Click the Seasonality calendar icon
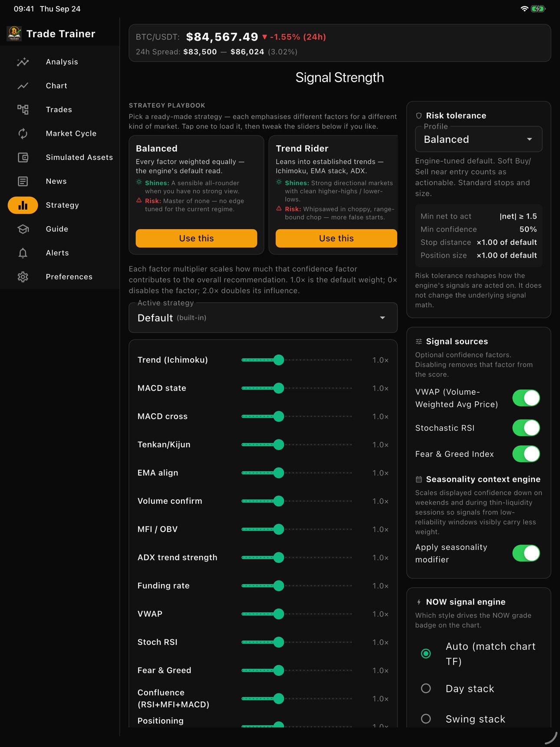This screenshot has height=747, width=560. pos(419,479)
